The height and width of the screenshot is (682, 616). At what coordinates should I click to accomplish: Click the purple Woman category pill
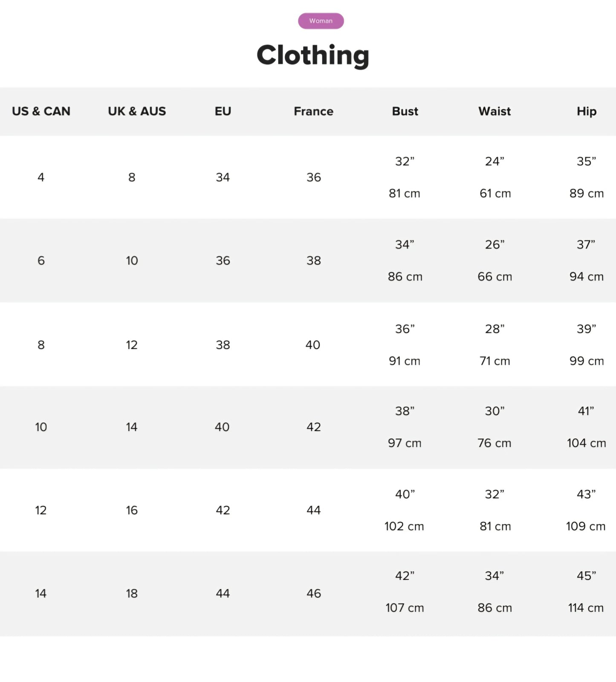tap(321, 21)
